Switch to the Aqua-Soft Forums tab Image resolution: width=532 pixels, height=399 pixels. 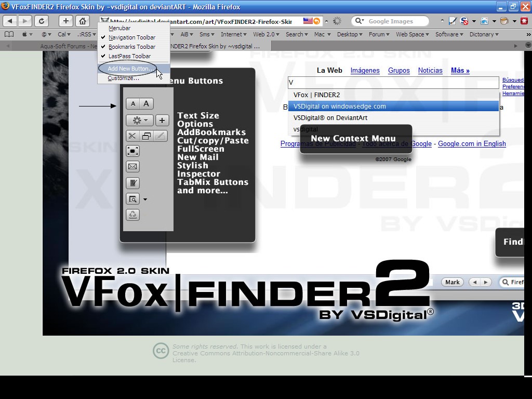point(68,46)
